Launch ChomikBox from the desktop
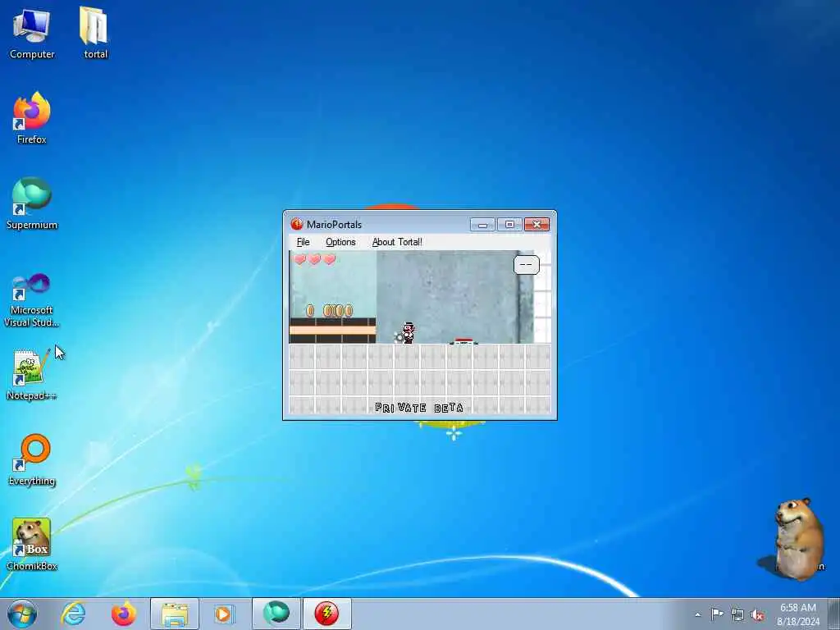Image resolution: width=840 pixels, height=630 pixels. pos(32,545)
